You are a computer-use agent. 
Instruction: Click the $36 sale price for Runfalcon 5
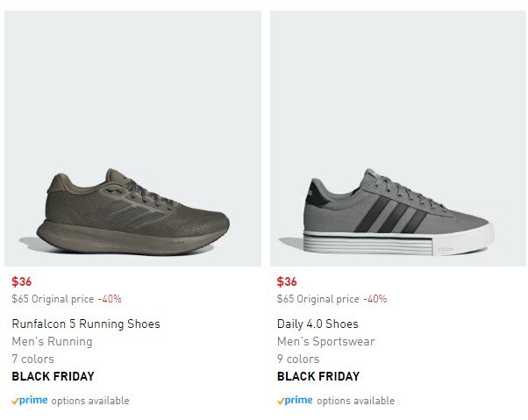click(21, 282)
